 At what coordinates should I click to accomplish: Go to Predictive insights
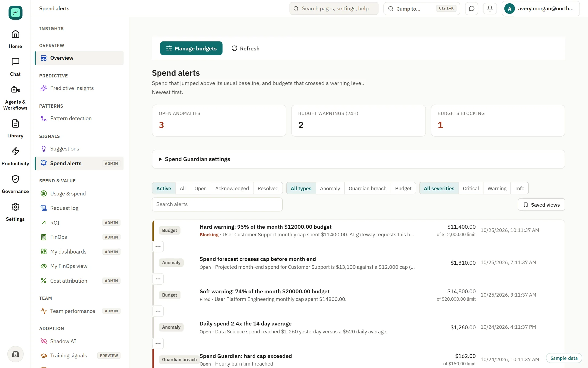[79, 88]
